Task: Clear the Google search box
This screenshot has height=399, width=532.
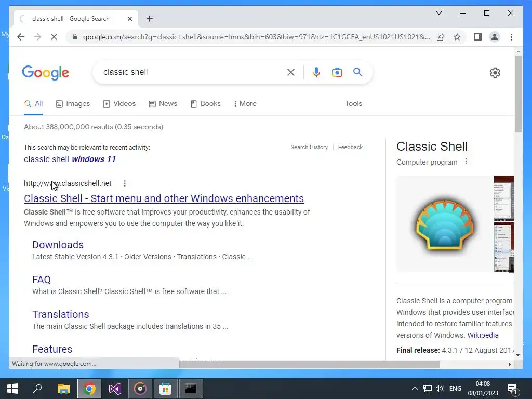Action: [291, 72]
